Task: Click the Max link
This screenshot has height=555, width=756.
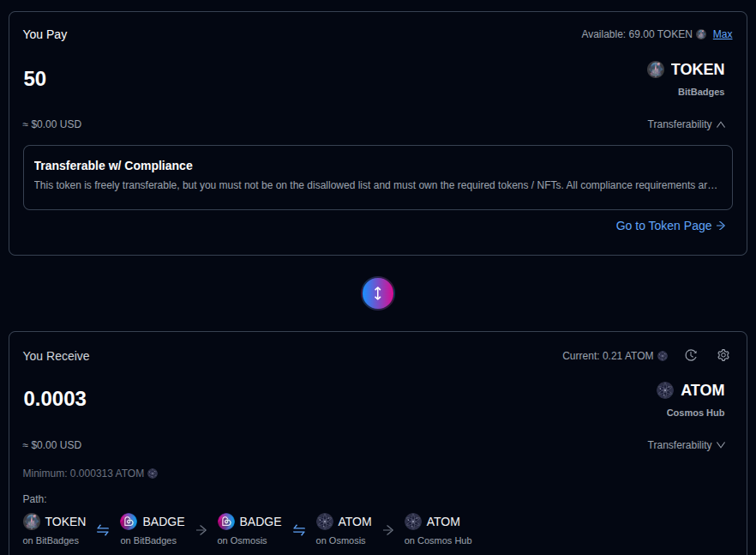Action: [x=722, y=34]
